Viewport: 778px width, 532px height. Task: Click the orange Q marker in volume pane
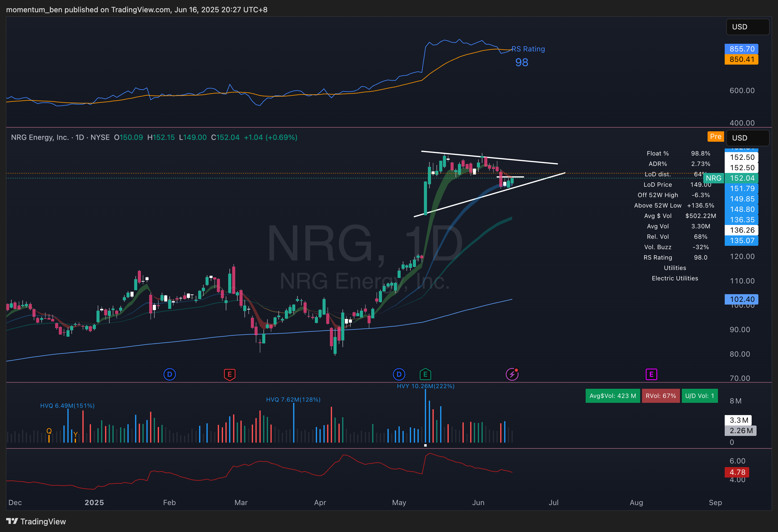(x=49, y=431)
